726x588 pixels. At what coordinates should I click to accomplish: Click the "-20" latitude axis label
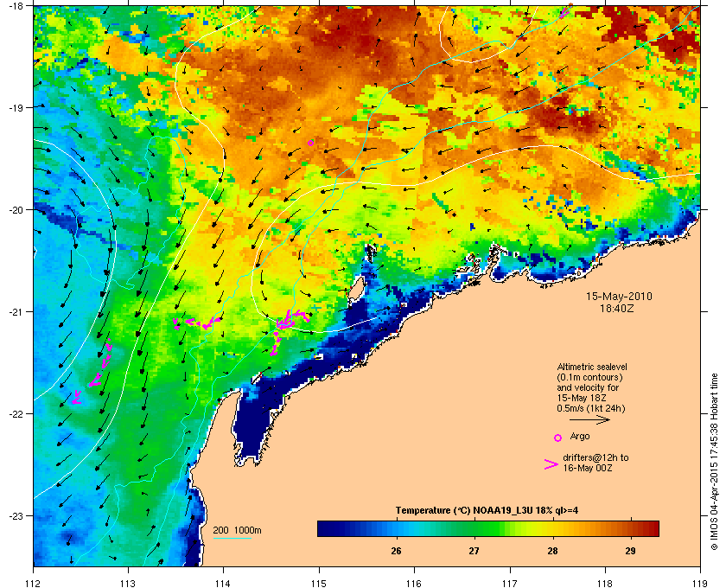16,209
